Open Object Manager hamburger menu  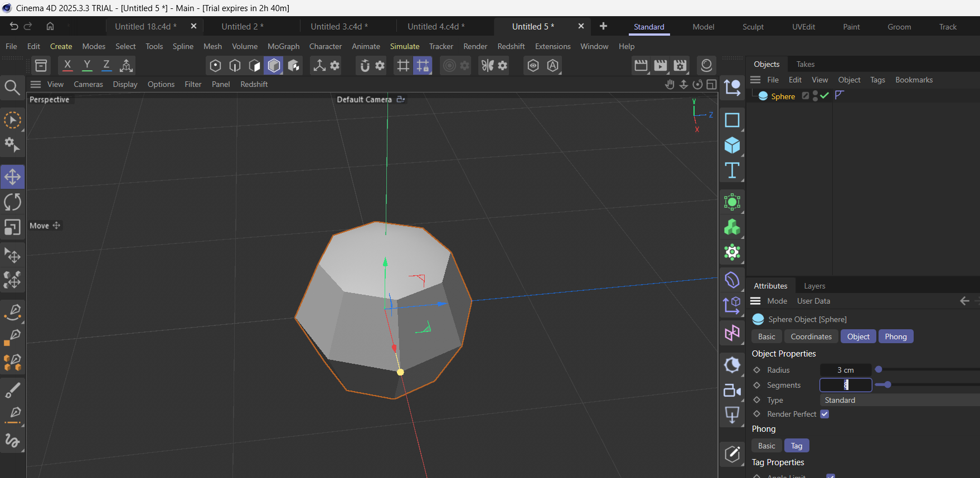point(755,80)
